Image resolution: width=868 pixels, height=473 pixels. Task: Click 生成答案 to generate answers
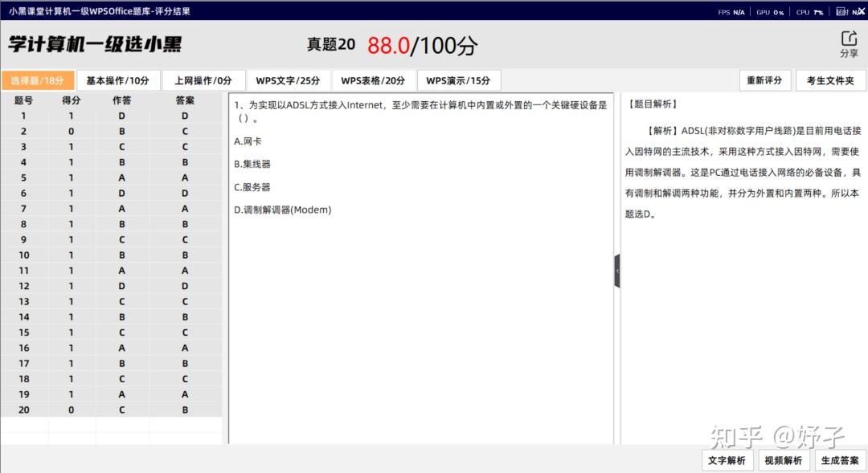[x=841, y=459]
